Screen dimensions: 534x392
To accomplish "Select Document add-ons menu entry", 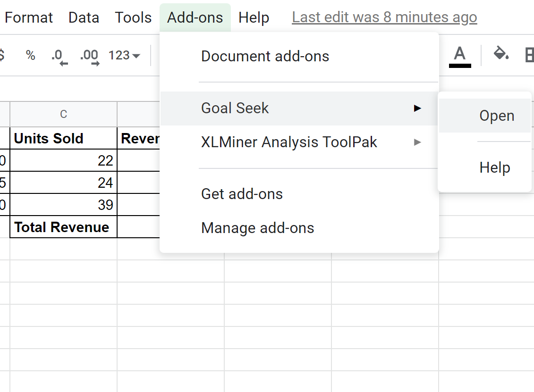I will [x=265, y=57].
